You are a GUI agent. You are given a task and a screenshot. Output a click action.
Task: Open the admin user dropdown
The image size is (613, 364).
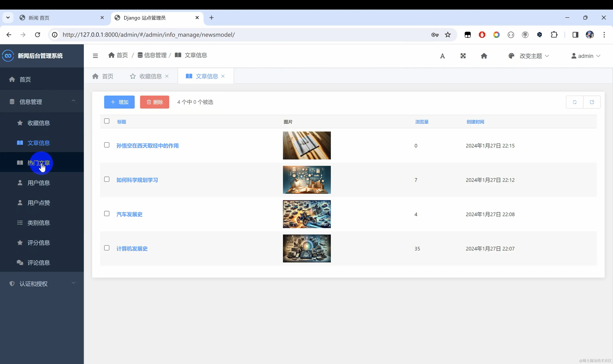pos(586,56)
